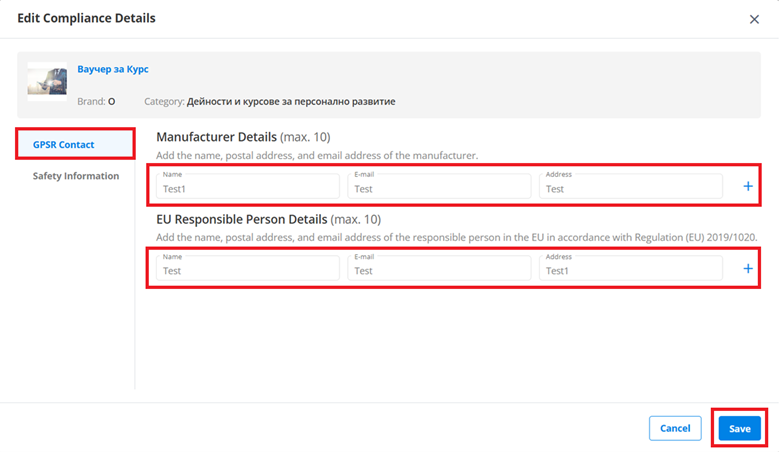Image resolution: width=780 pixels, height=452 pixels.
Task: Click the Regulation (EU) 2019/1020 description text
Action: (x=457, y=237)
